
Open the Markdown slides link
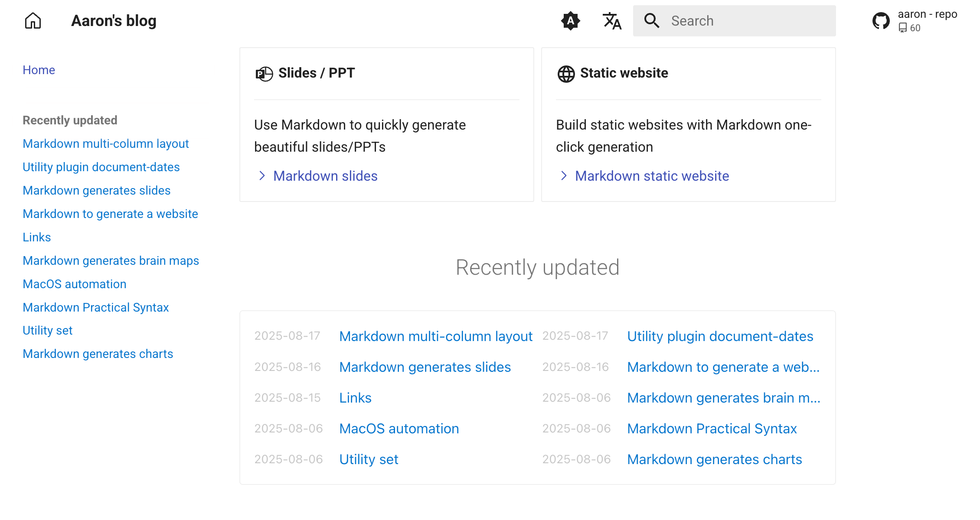click(325, 176)
